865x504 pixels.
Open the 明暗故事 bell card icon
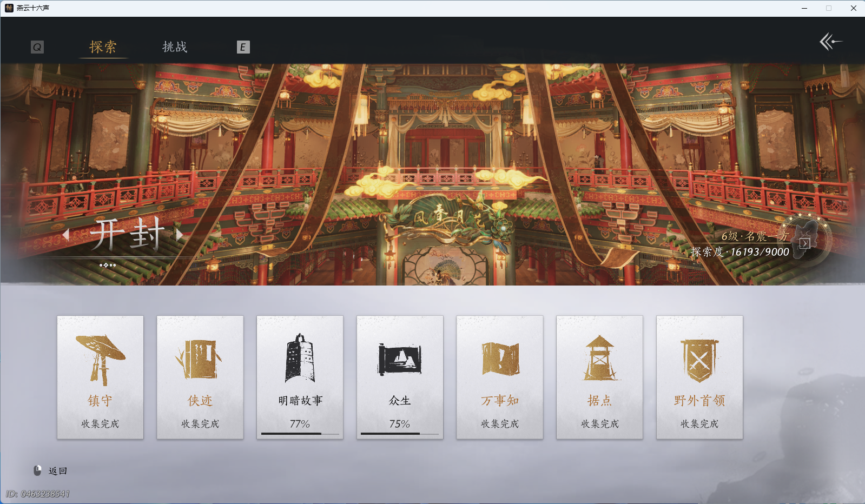point(300,358)
